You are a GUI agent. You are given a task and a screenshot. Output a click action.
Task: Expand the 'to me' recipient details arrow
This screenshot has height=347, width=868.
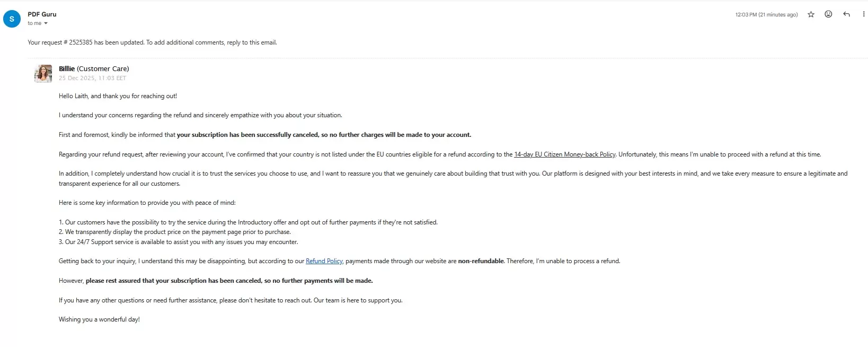click(x=46, y=23)
